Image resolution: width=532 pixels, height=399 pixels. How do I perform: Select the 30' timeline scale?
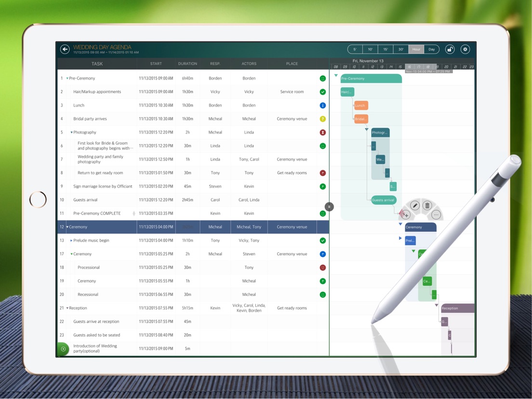click(401, 49)
